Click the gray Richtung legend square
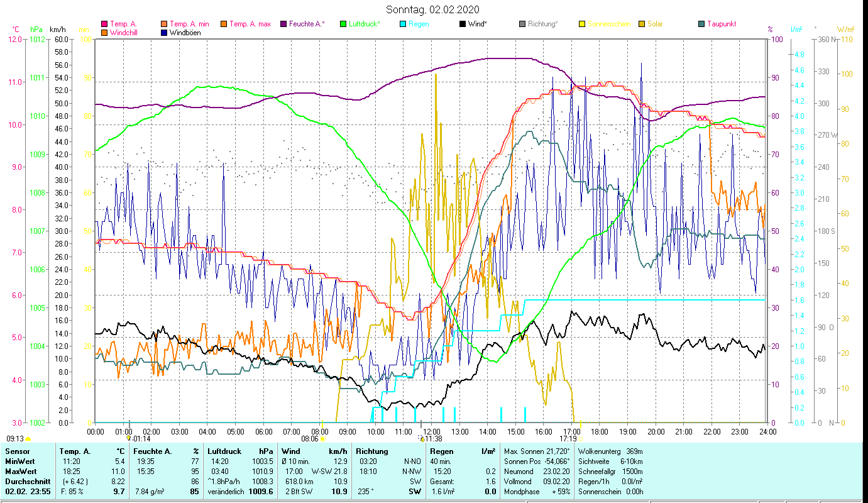 [x=522, y=25]
